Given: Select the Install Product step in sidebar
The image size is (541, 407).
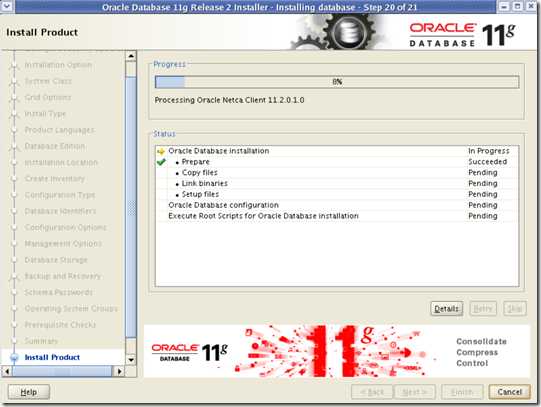Looking at the screenshot, I should point(52,357).
